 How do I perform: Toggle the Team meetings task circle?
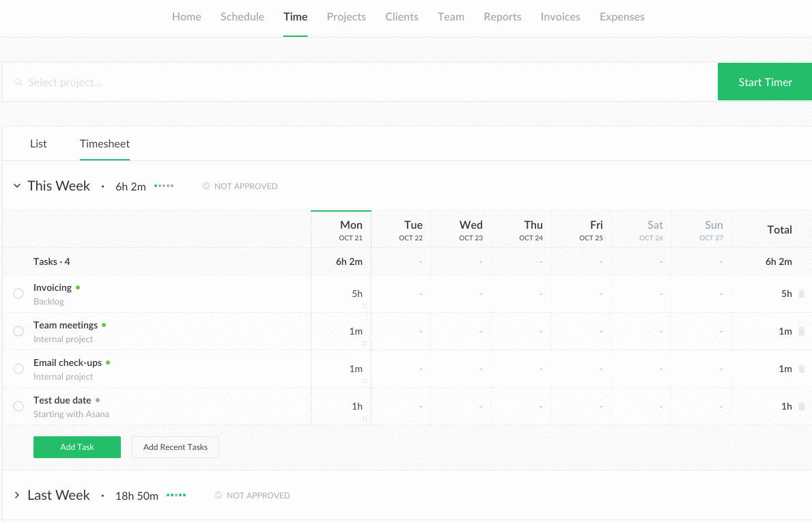[x=18, y=331]
